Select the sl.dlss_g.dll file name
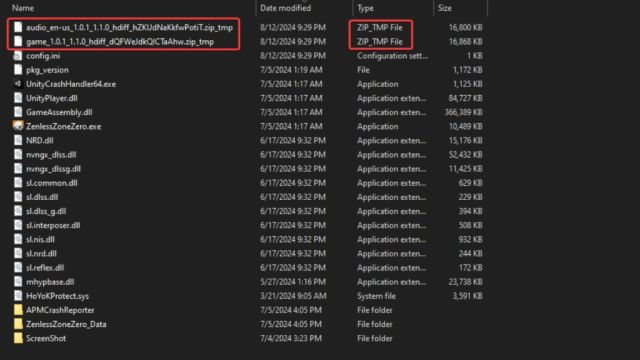The width and height of the screenshot is (640, 360). pos(46,211)
